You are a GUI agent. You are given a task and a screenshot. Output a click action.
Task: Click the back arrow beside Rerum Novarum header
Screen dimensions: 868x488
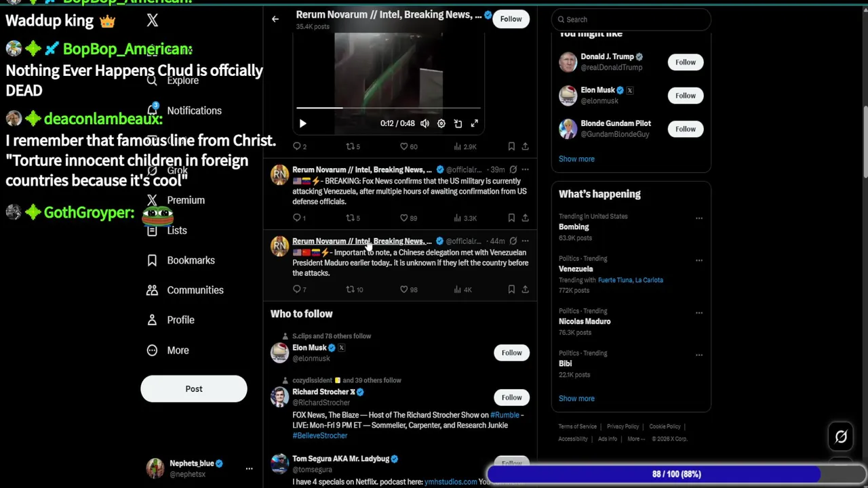pos(275,19)
